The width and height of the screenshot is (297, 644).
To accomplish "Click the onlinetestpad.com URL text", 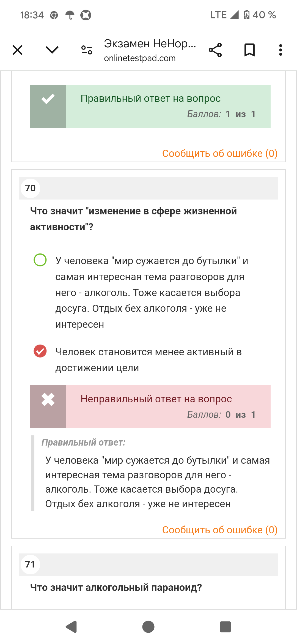I will click(x=140, y=58).
